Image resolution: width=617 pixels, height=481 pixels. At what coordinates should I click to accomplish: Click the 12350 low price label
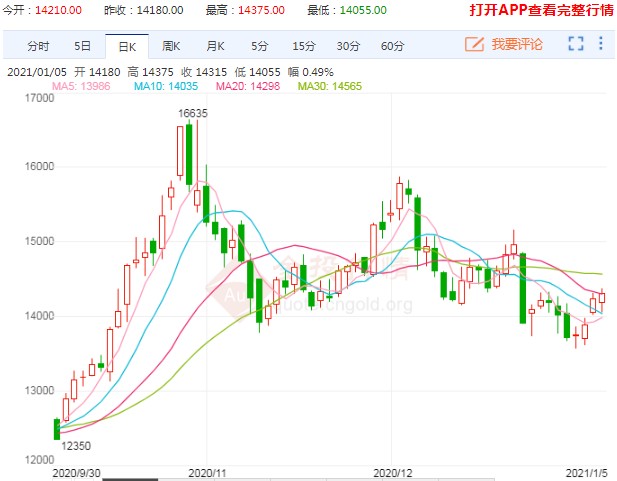pos(76,446)
